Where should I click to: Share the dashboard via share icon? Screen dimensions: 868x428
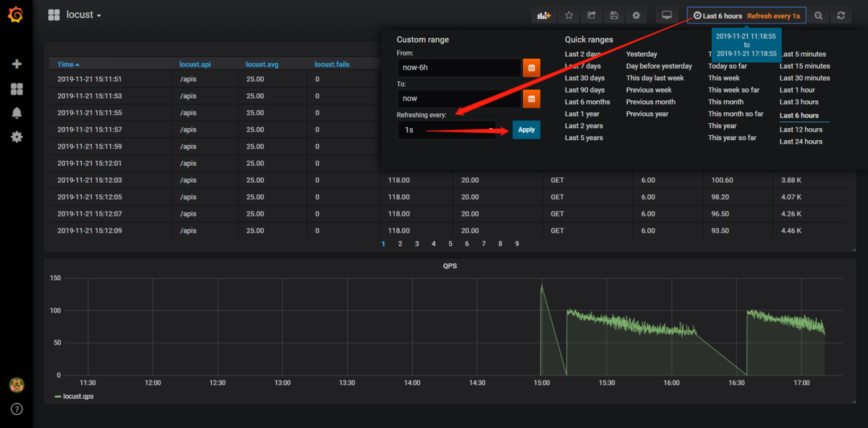tap(591, 15)
